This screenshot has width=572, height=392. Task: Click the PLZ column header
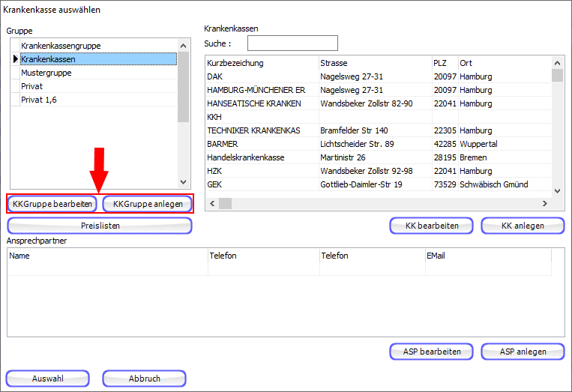pyautogui.click(x=442, y=63)
